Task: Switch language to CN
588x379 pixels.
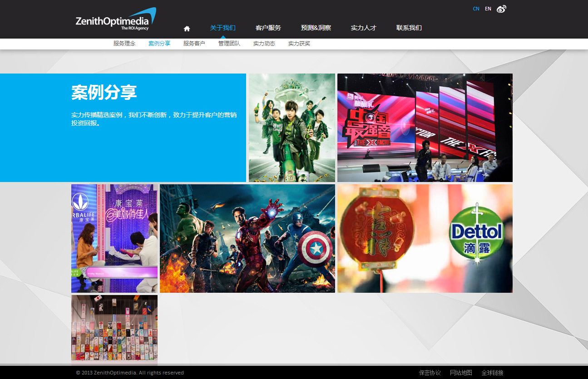Action: coord(476,9)
